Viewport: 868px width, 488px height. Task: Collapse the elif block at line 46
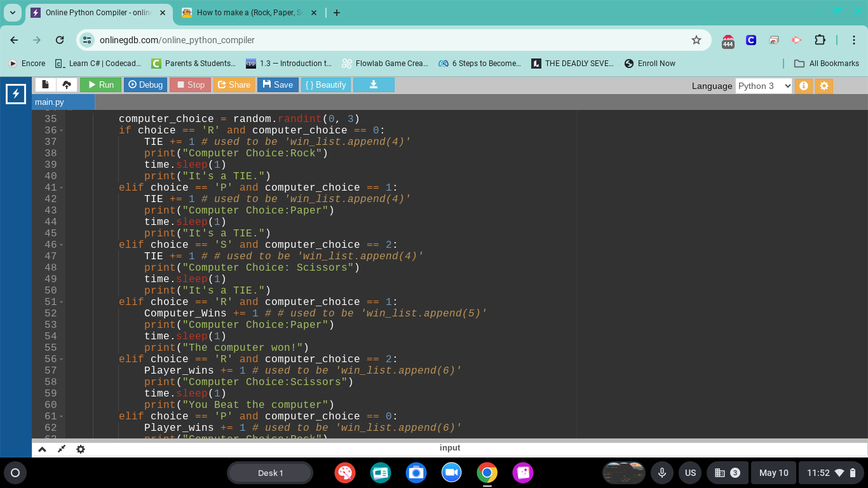coord(62,245)
